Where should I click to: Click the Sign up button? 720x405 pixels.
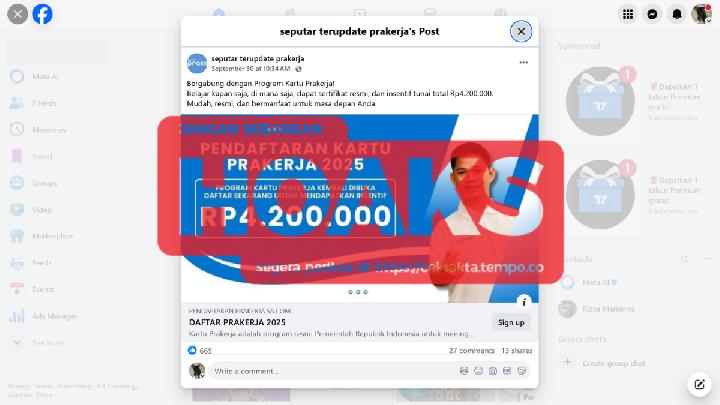511,322
